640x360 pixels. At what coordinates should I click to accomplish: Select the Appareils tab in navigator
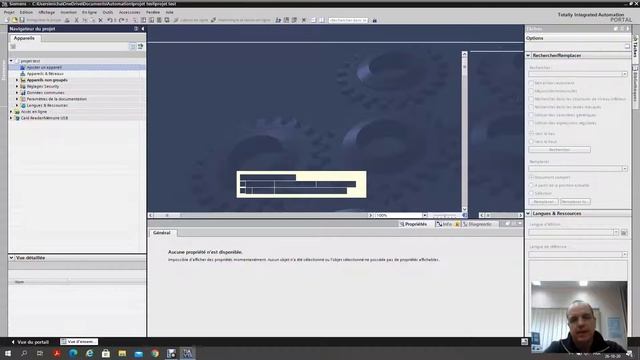pos(24,38)
